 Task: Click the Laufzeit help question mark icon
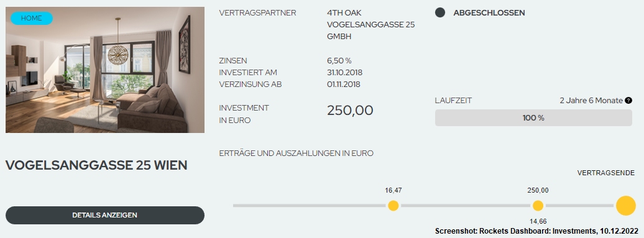coord(628,101)
